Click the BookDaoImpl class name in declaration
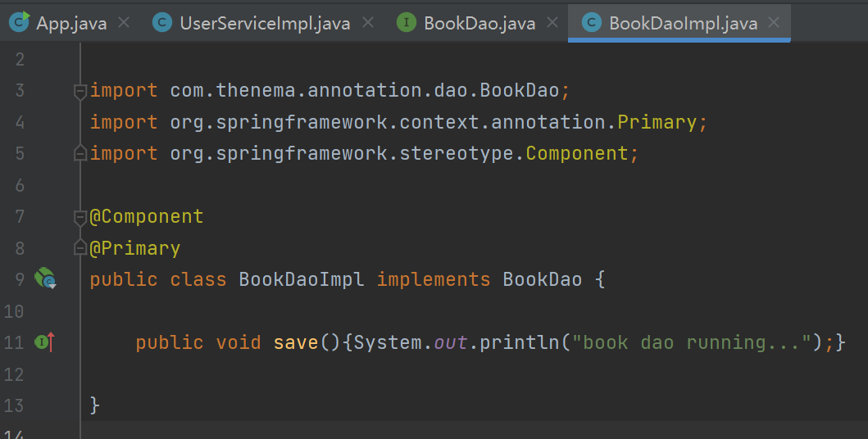 301,279
